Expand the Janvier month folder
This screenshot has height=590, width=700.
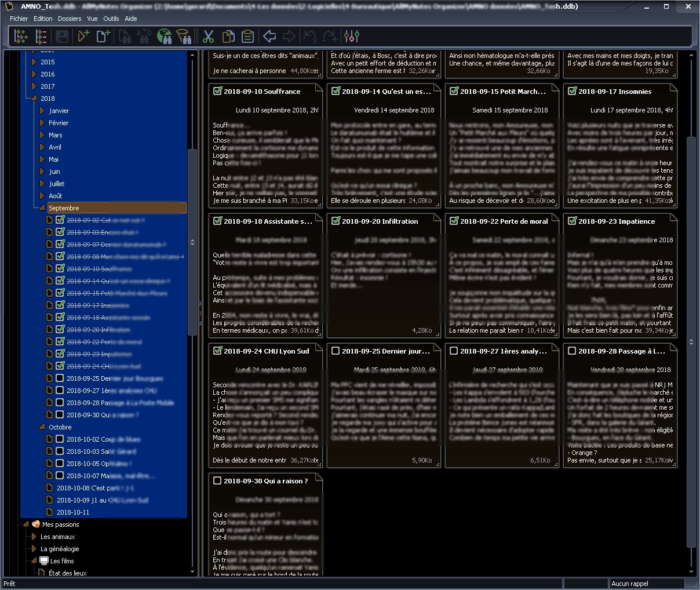42,111
